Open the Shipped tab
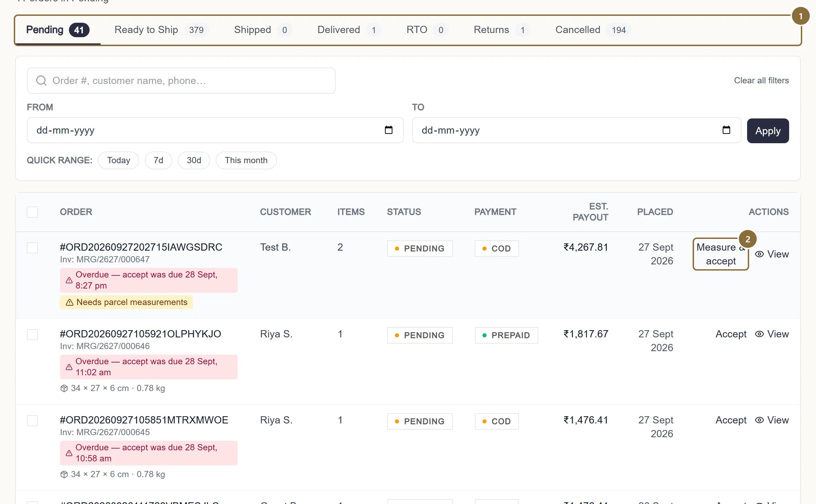816x504 pixels. 263,30
